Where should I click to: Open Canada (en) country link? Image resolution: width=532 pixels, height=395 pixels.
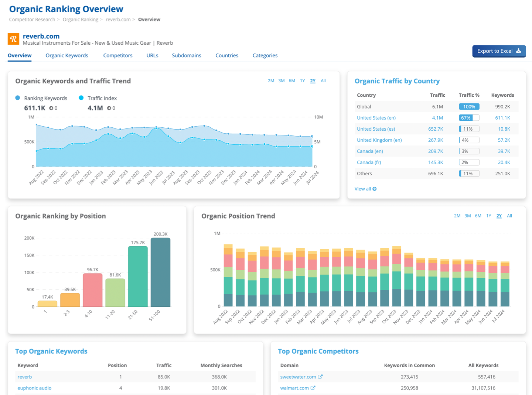point(370,151)
